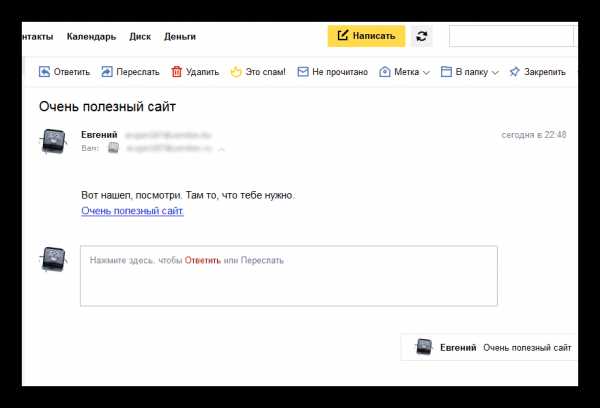Click red Ответить link in reply box
The image size is (600, 408).
(x=203, y=260)
